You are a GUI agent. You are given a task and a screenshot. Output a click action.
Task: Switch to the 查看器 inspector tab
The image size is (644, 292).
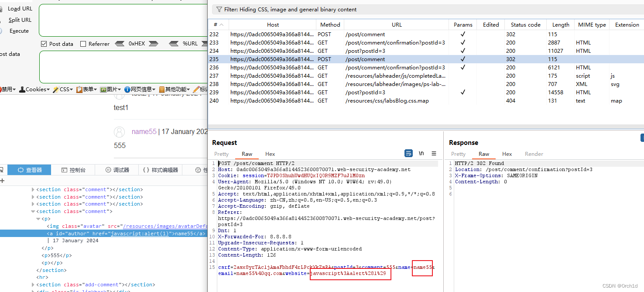click(x=30, y=170)
